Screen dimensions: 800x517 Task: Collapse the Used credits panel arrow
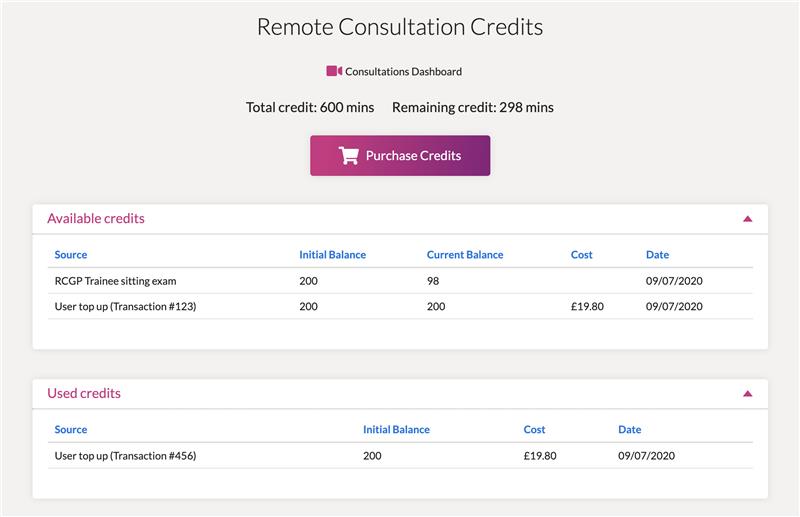747,393
